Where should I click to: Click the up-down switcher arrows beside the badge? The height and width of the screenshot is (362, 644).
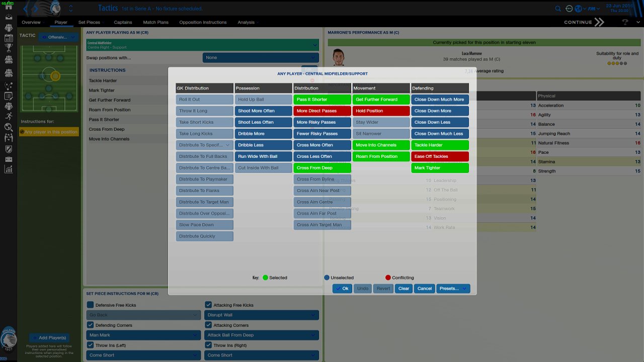tap(70, 9)
